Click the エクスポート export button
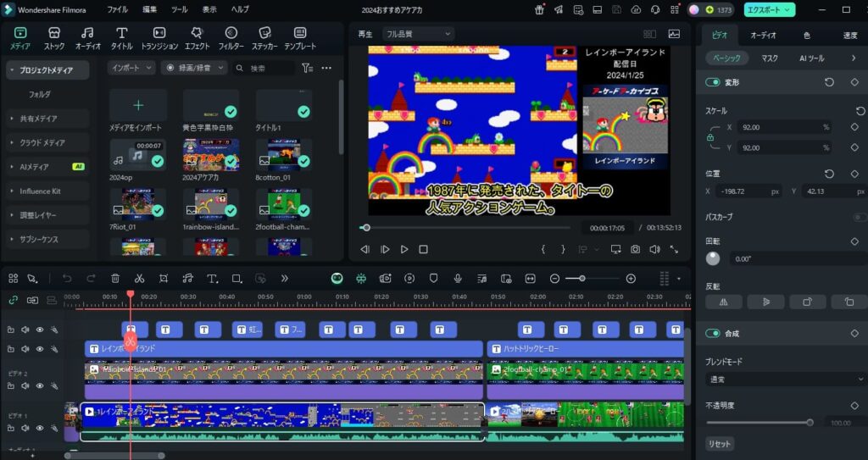This screenshot has height=460, width=868. (x=770, y=10)
